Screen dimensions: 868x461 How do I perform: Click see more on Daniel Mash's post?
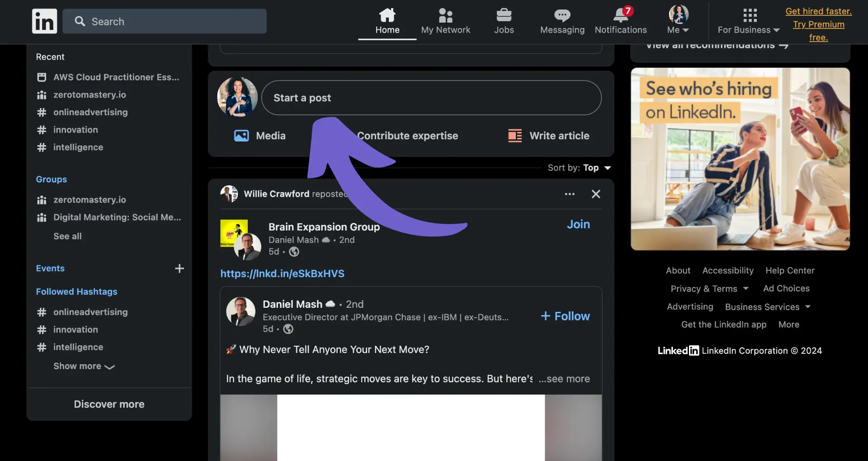pos(564,379)
